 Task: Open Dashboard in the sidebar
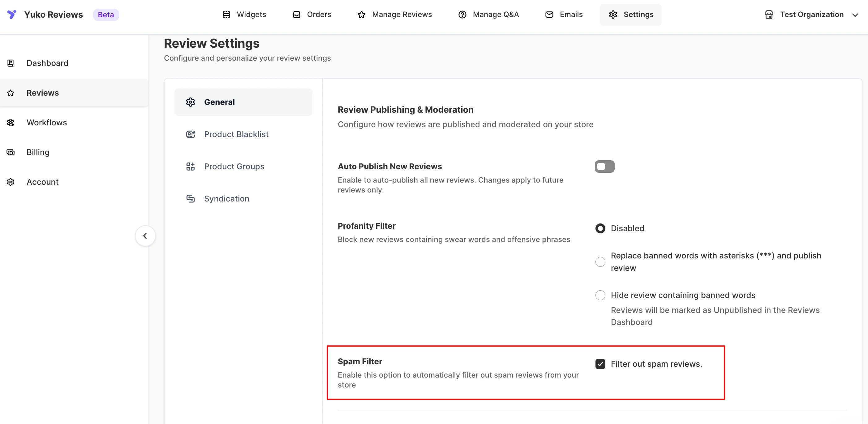[74, 63]
